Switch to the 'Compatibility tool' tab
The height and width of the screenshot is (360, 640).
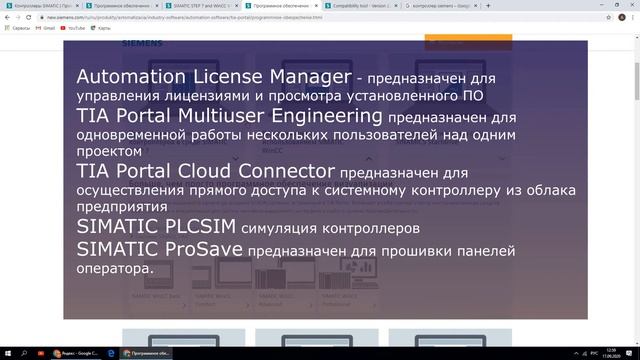[x=361, y=6]
